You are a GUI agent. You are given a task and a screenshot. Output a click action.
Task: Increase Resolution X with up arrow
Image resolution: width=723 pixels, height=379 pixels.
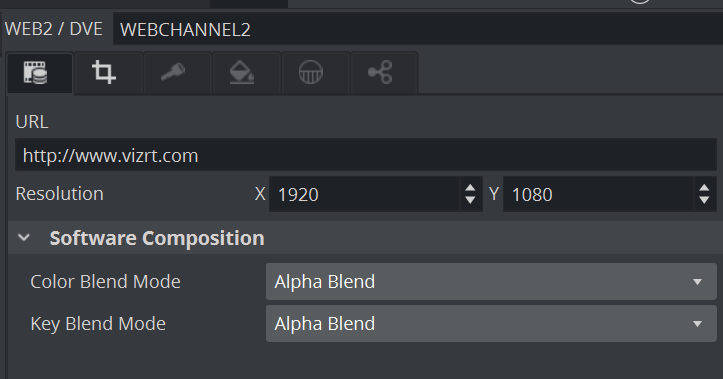tap(470, 188)
